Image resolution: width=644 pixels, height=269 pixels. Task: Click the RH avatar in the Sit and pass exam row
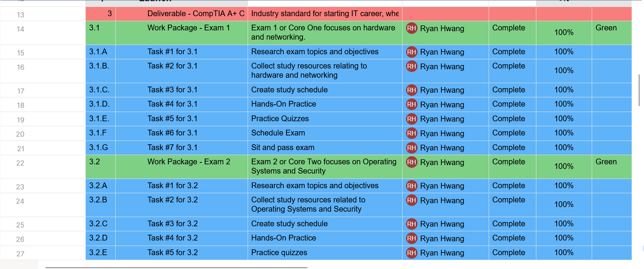pos(411,148)
